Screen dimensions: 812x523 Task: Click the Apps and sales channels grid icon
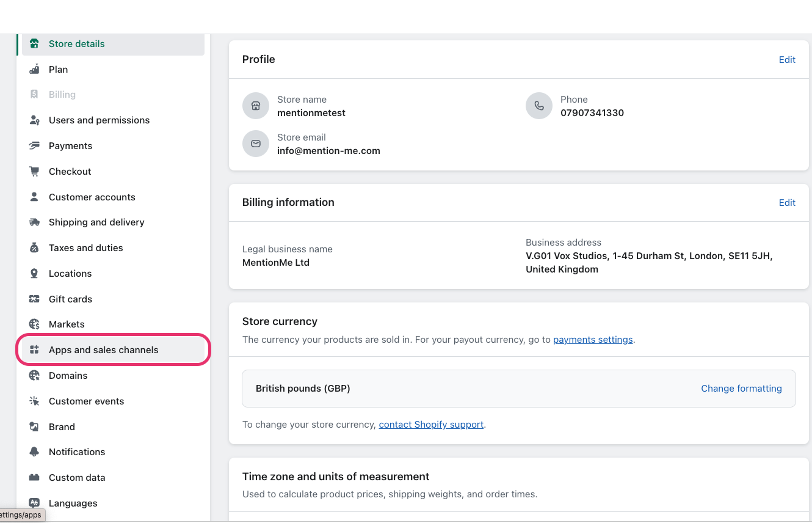34,350
